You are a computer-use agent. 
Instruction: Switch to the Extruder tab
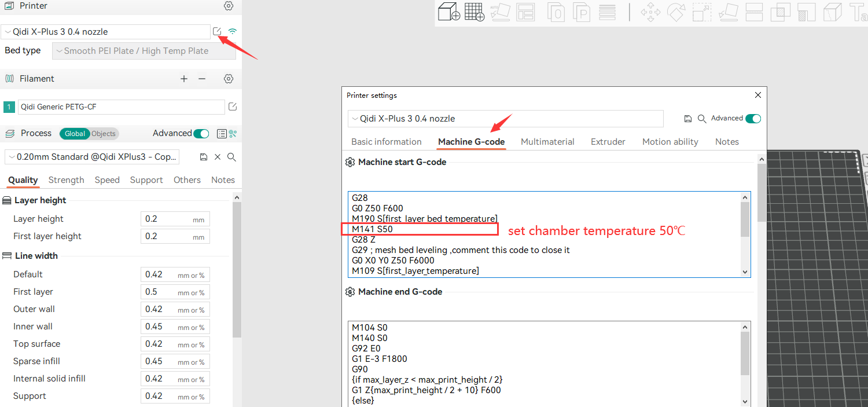click(x=608, y=142)
